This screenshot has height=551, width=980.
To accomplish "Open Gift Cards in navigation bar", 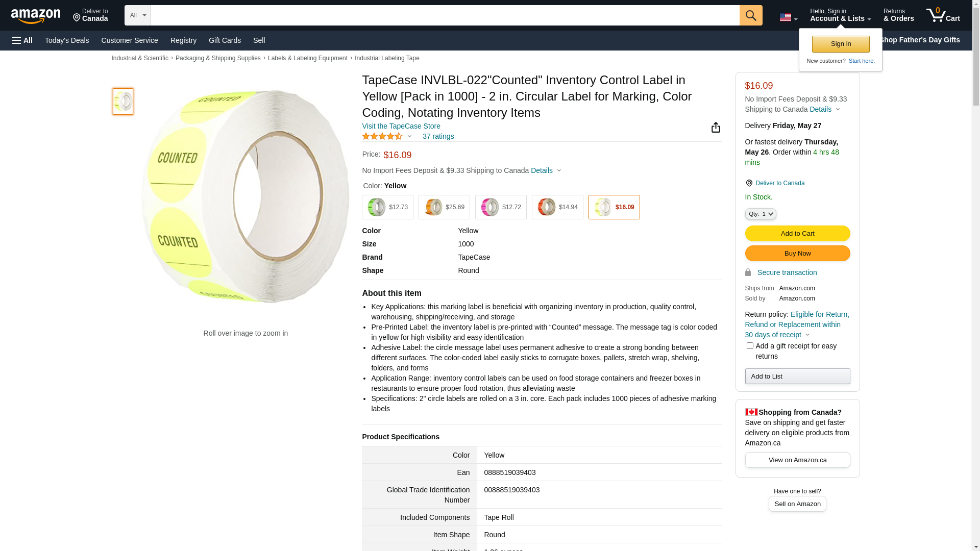I will (x=225, y=40).
